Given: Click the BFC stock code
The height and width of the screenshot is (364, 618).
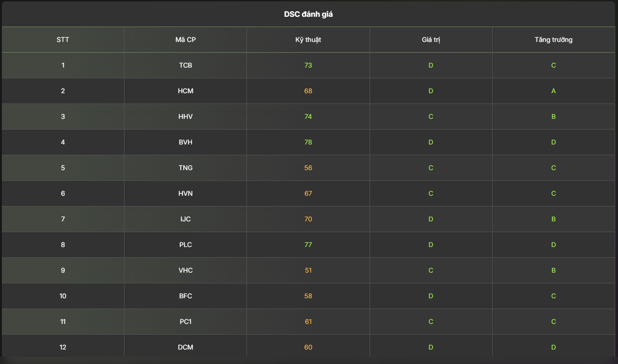Looking at the screenshot, I should [185, 296].
